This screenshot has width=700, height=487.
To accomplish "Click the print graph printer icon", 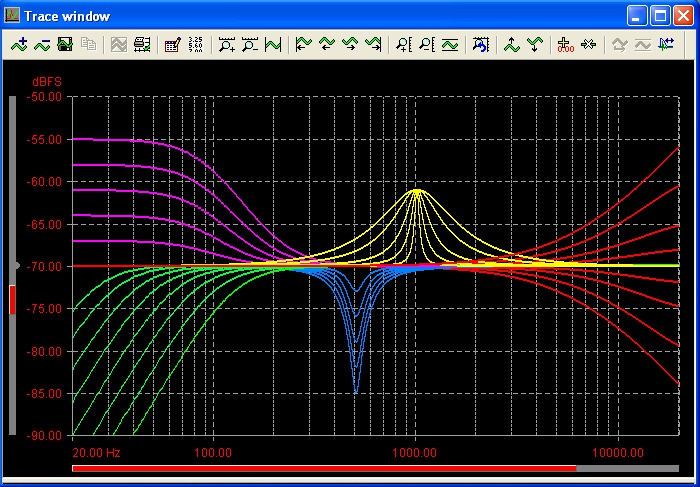I will point(142,44).
